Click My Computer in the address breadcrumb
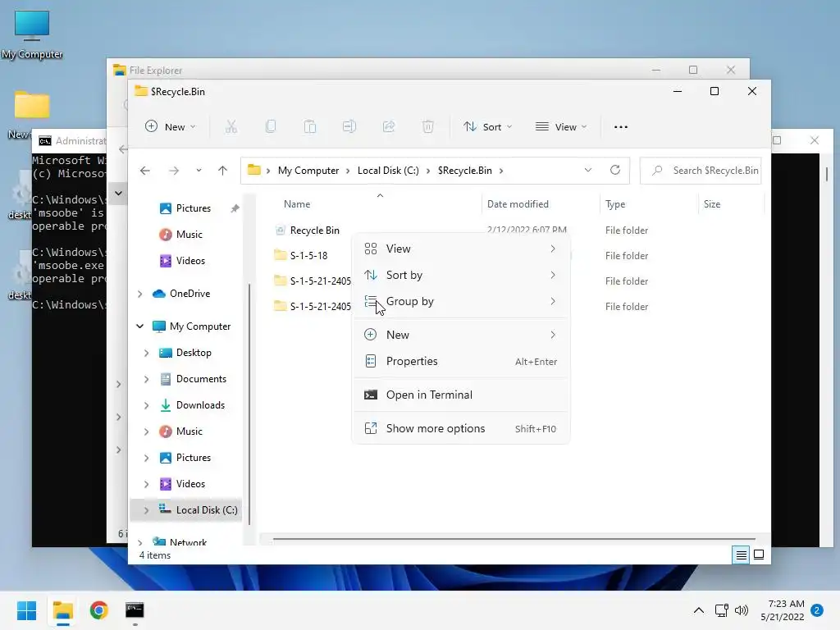The width and height of the screenshot is (840, 630). [308, 171]
